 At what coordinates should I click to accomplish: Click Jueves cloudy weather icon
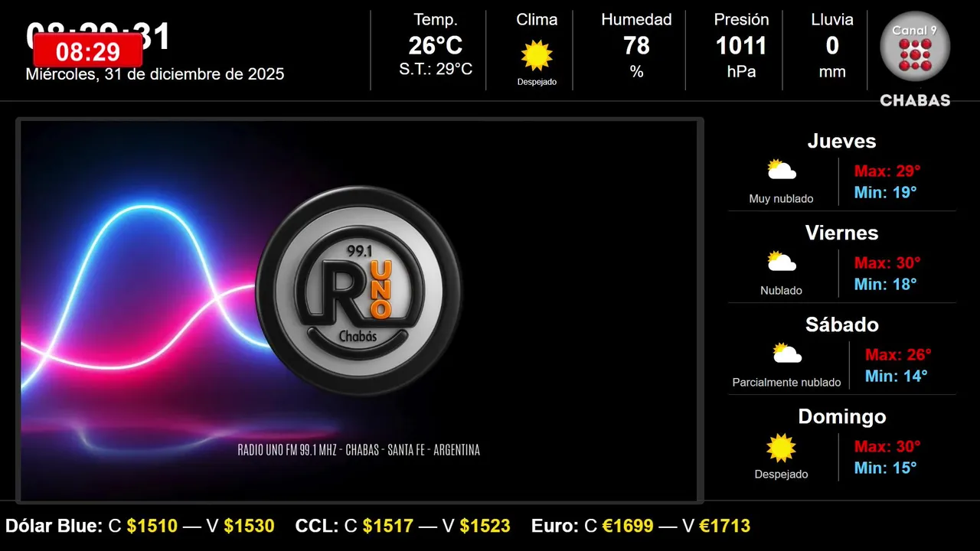(782, 170)
